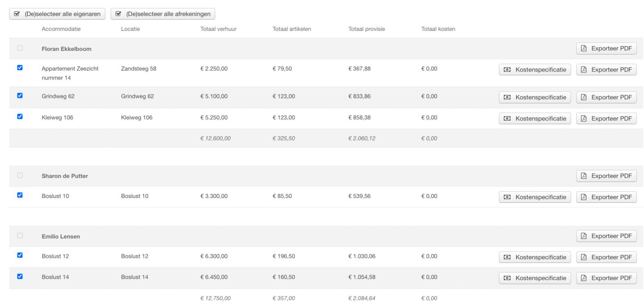Click PDF icon in Floran Ekkelboom row
This screenshot has width=644, height=307.
[584, 49]
